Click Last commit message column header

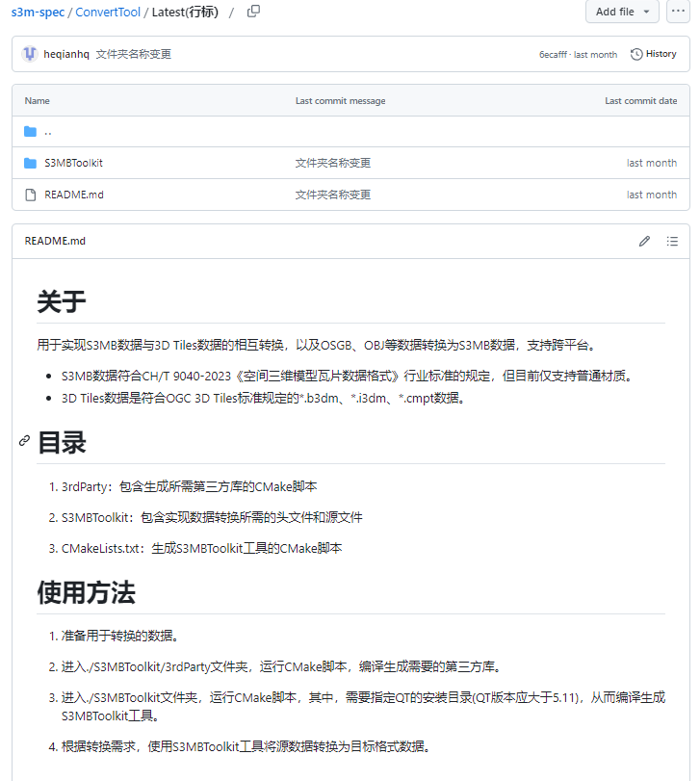pos(341,100)
